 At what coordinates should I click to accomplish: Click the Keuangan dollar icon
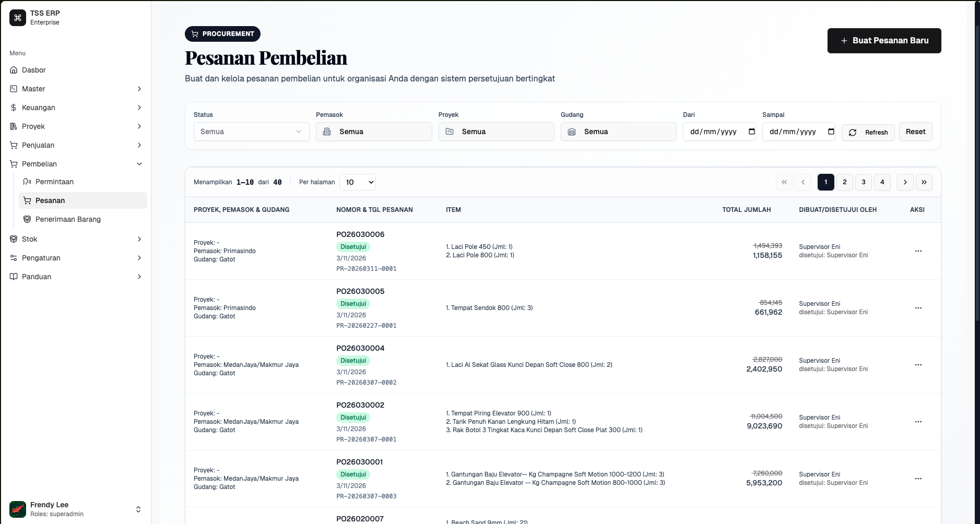pyautogui.click(x=13, y=108)
